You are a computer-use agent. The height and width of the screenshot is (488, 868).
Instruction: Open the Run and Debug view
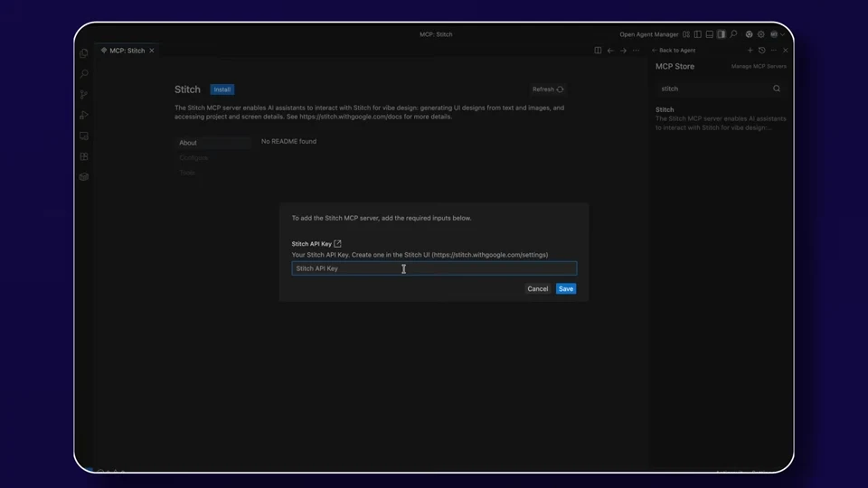tap(84, 115)
